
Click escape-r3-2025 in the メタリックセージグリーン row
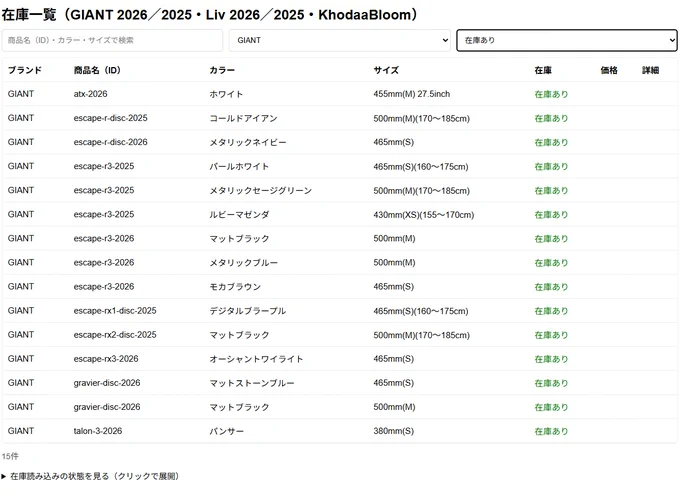coord(104,190)
